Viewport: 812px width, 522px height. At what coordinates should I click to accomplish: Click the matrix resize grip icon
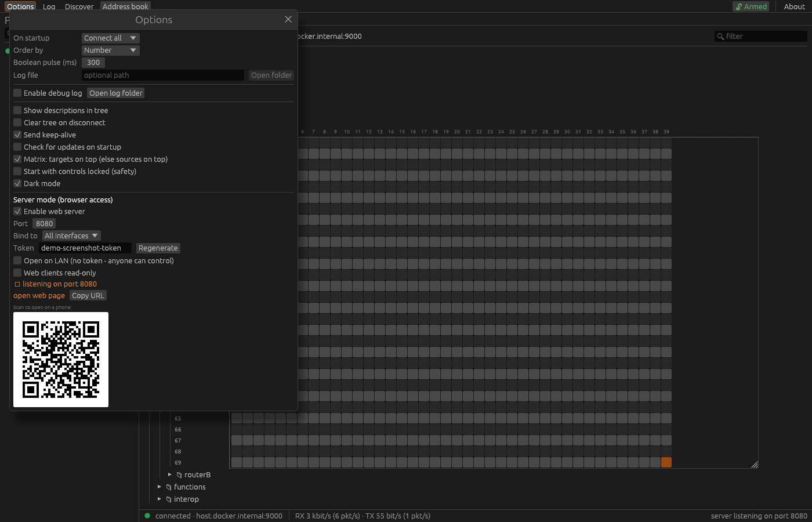(755, 464)
